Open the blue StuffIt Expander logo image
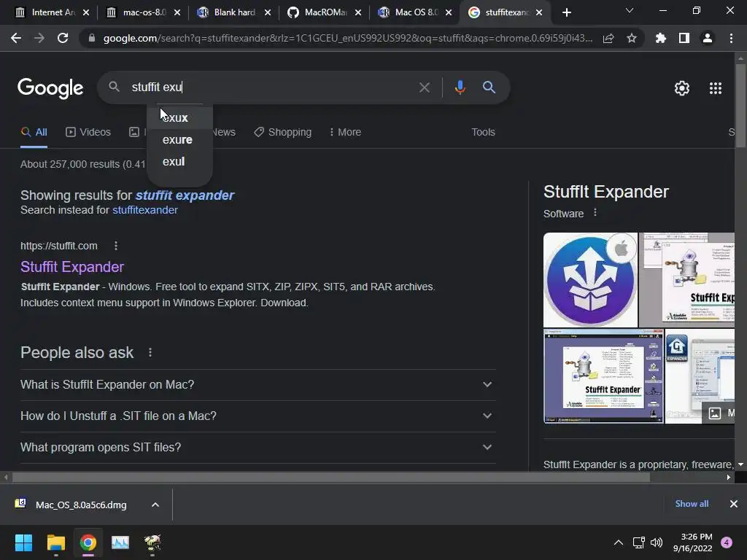Viewport: 747px width, 560px height. [590, 280]
